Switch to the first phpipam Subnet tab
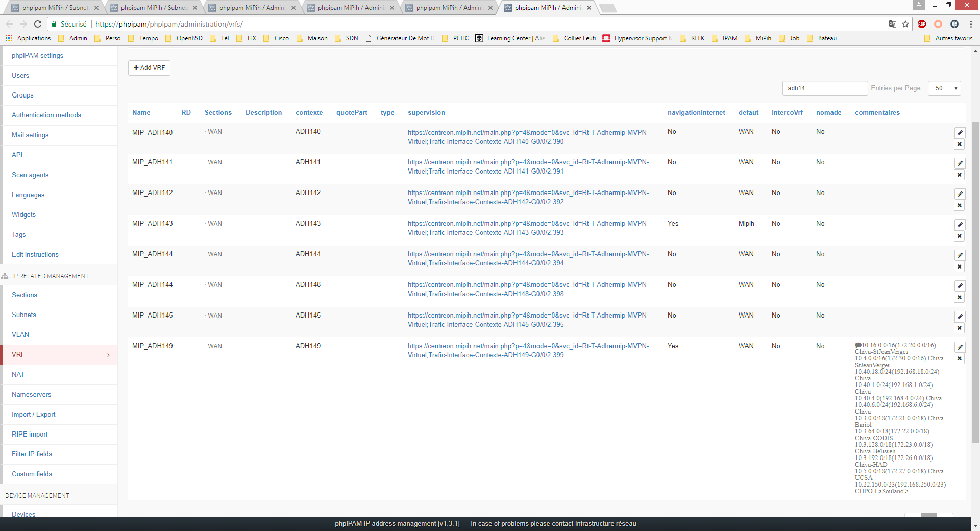The width and height of the screenshot is (980, 531). (x=51, y=8)
